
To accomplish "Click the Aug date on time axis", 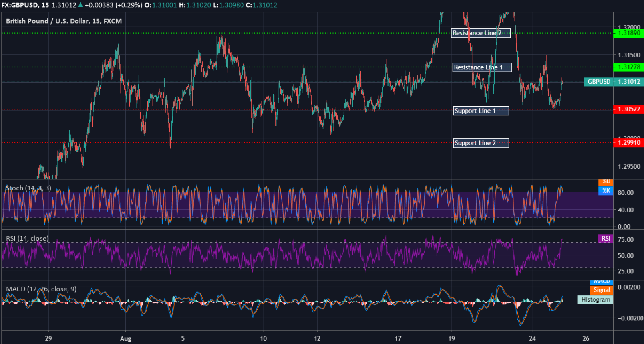I will 125,339.
